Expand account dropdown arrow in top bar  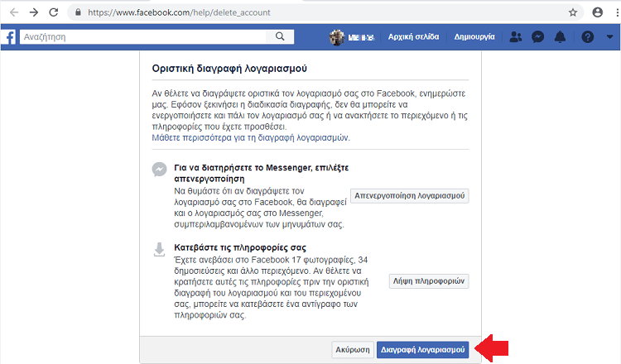point(609,36)
